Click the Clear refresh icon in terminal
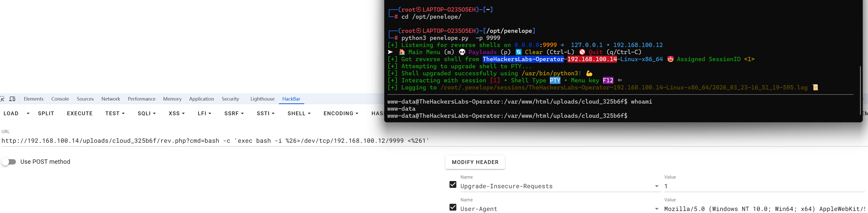Viewport: 868px width, 213px height. tap(519, 52)
